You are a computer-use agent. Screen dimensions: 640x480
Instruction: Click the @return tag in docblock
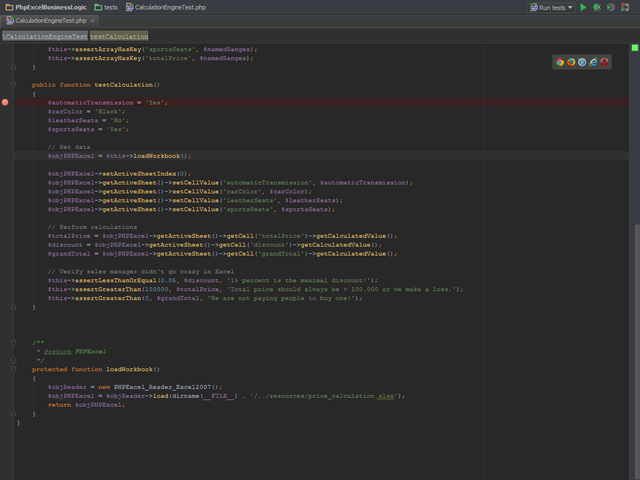point(58,351)
